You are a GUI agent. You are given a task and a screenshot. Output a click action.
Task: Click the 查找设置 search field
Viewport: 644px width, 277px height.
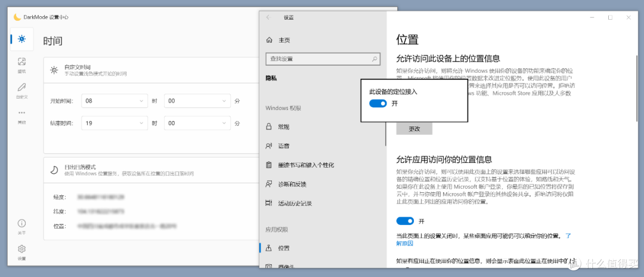click(x=323, y=59)
